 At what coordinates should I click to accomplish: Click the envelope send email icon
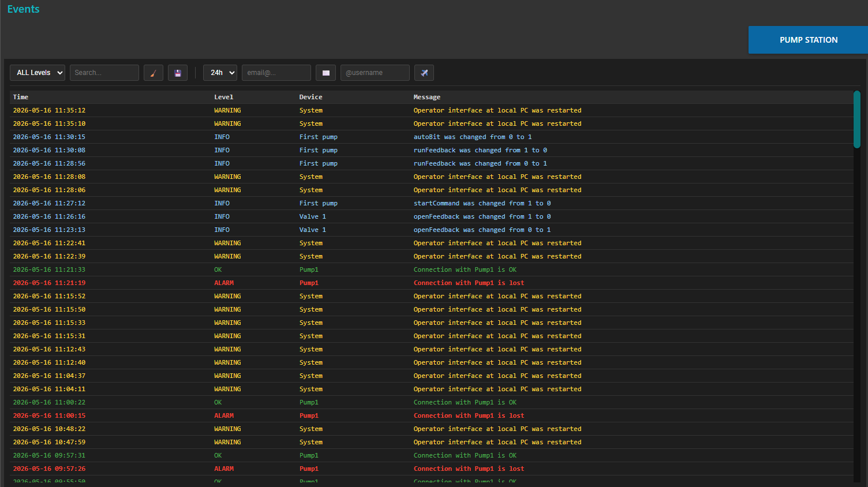[325, 73]
